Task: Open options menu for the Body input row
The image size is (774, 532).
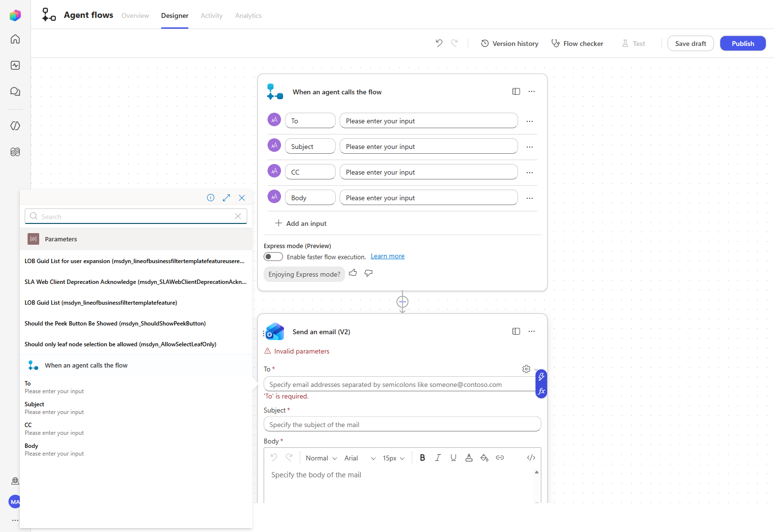Action: point(530,198)
